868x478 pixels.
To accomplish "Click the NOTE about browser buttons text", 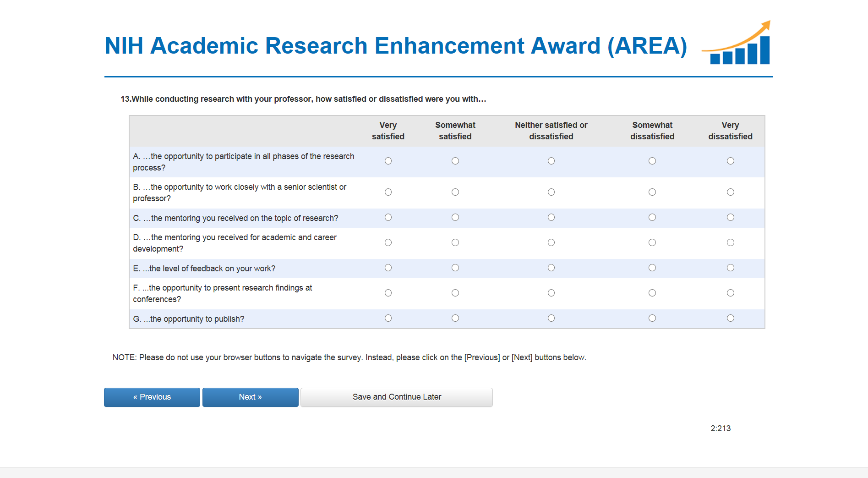I will point(349,357).
